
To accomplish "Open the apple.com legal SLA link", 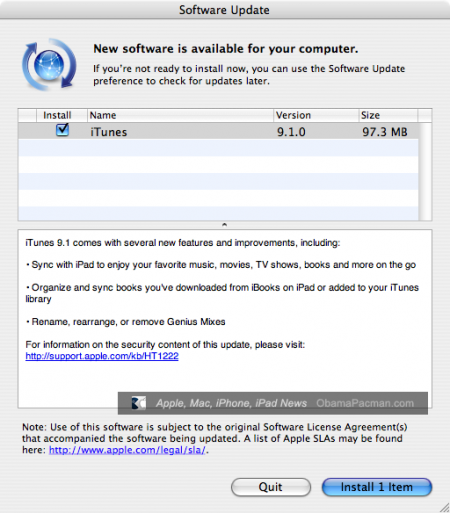I will click(127, 450).
